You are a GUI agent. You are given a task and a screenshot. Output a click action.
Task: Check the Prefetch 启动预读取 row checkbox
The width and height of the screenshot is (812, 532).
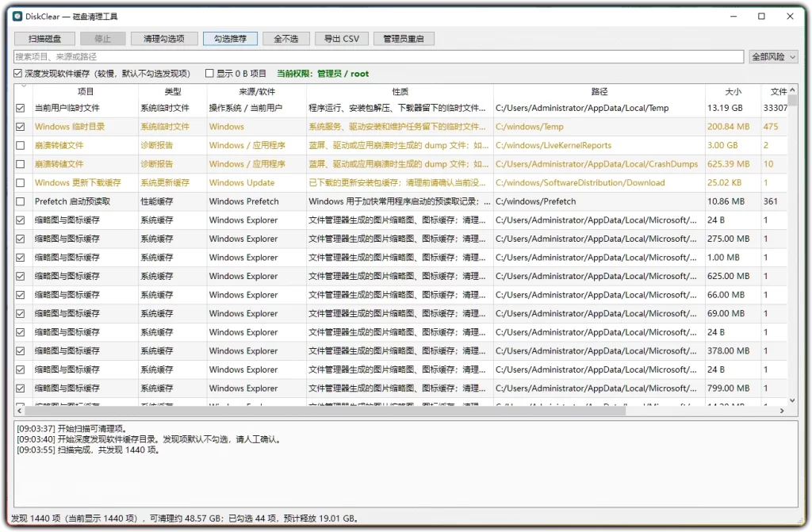click(20, 201)
